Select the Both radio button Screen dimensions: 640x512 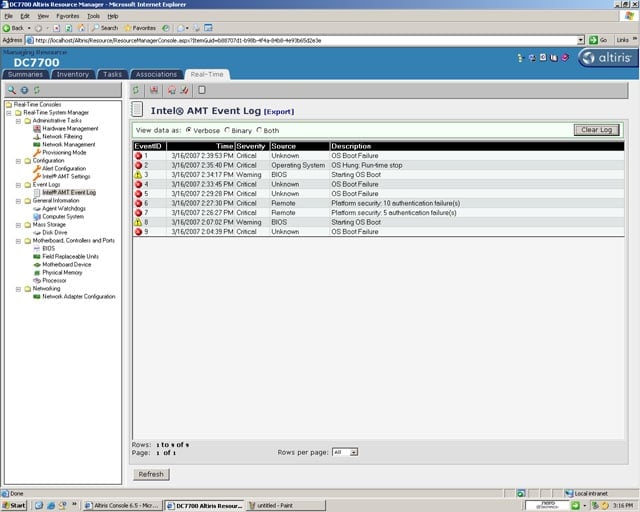click(x=259, y=130)
